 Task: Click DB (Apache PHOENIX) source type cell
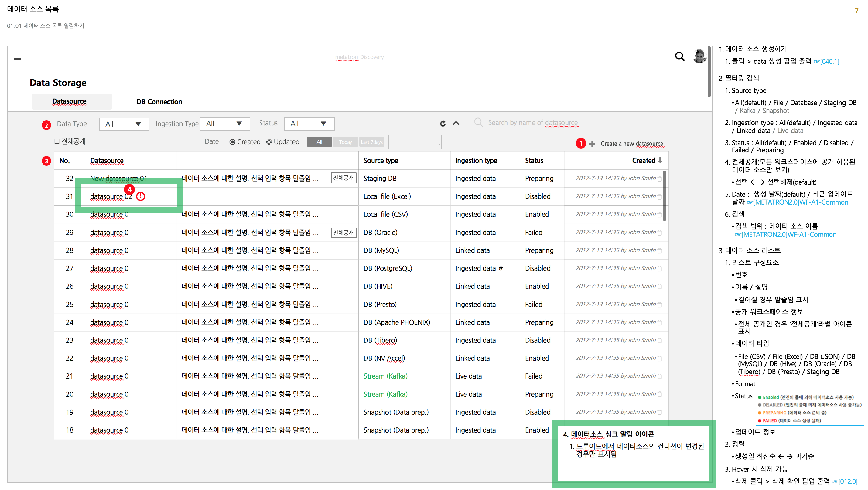tap(397, 322)
